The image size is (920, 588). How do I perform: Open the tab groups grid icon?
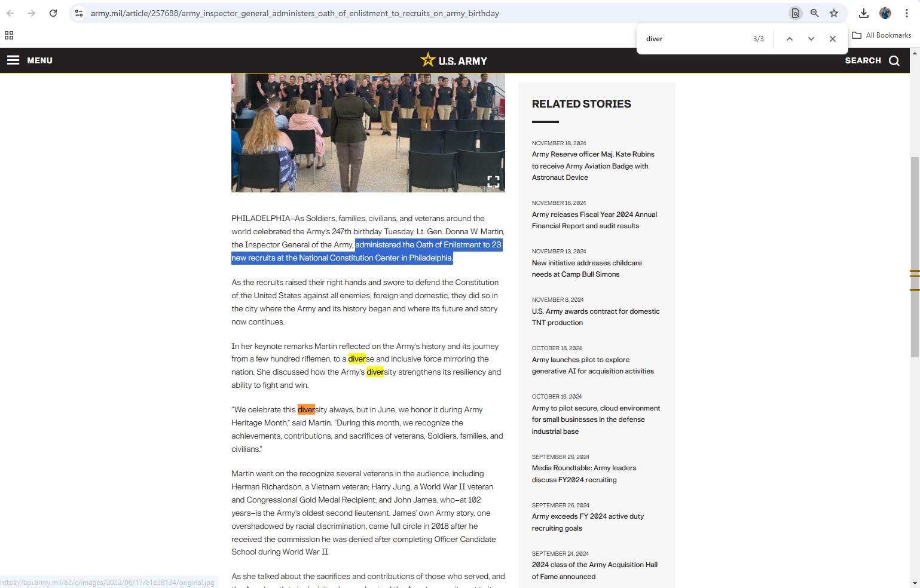click(9, 36)
